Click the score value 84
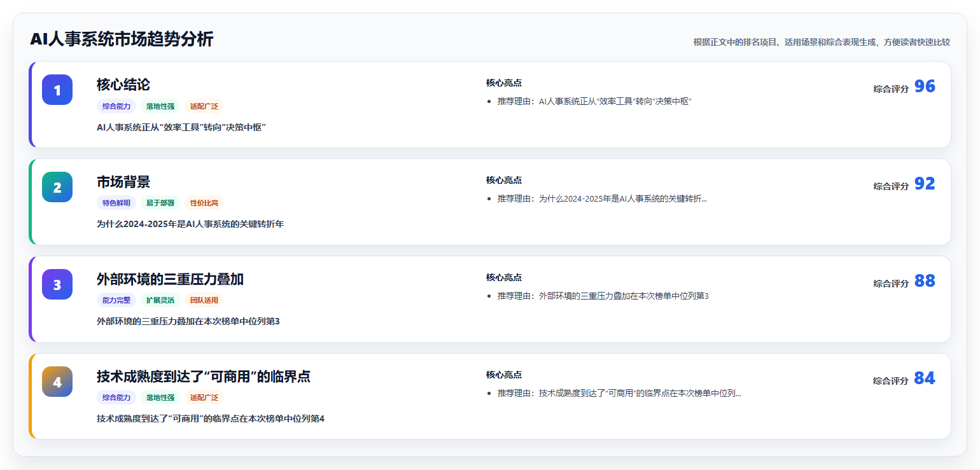980x470 pixels. (x=925, y=378)
